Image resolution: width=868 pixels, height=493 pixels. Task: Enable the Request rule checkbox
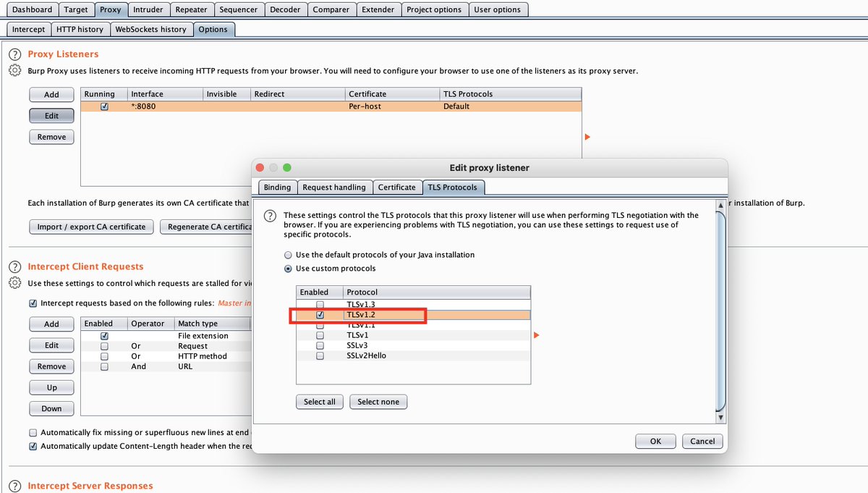click(104, 346)
